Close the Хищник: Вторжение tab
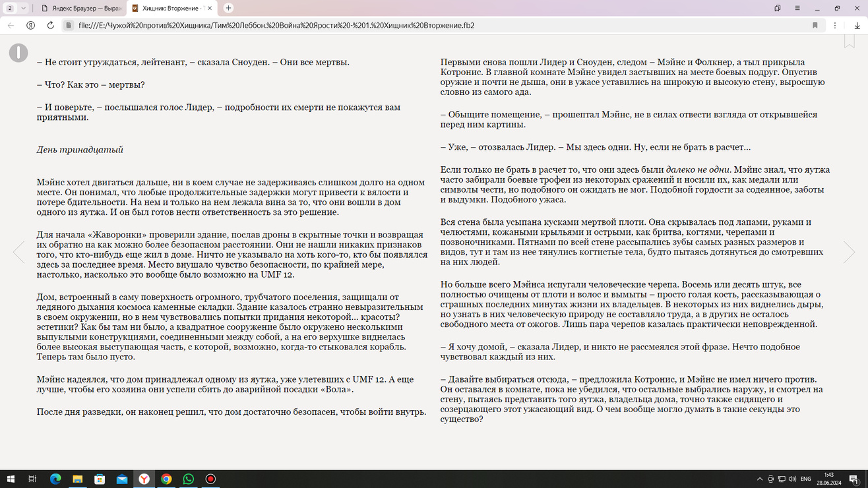This screenshot has width=868, height=488. click(x=210, y=8)
